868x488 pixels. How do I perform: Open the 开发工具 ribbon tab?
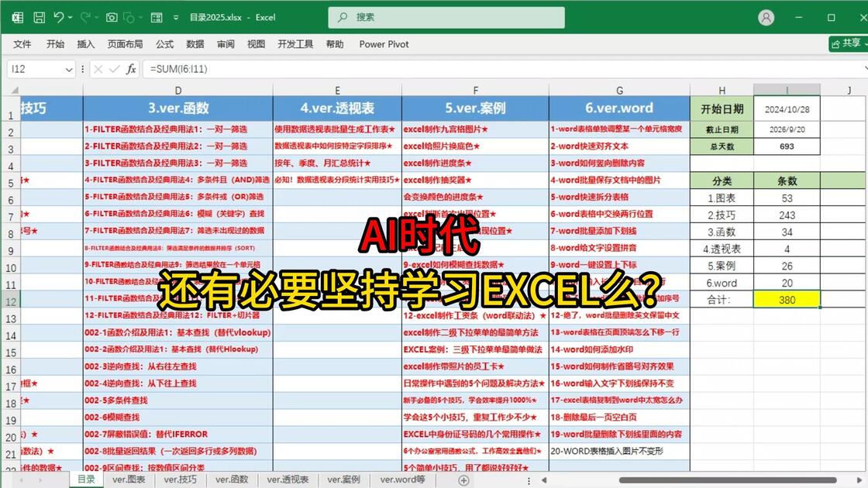coord(295,44)
